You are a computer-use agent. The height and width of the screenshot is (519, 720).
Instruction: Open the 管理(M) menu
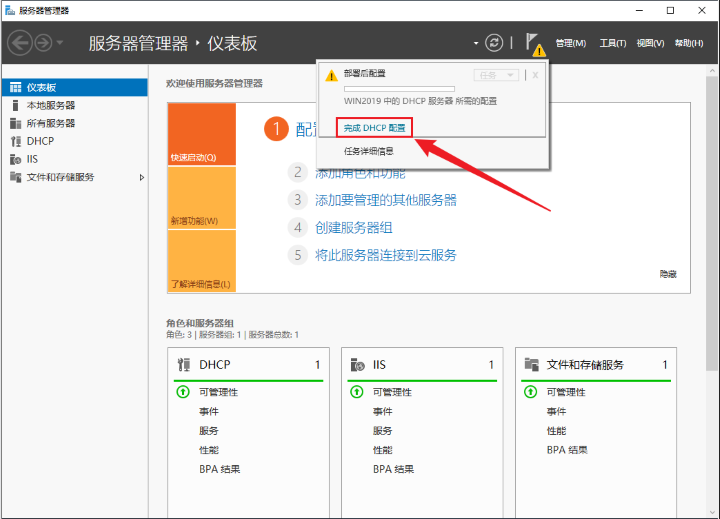tap(570, 43)
